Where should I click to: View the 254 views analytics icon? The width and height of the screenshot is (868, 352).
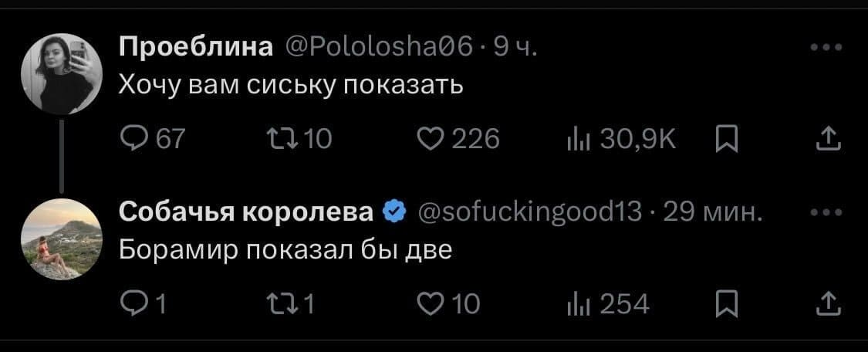tap(575, 305)
